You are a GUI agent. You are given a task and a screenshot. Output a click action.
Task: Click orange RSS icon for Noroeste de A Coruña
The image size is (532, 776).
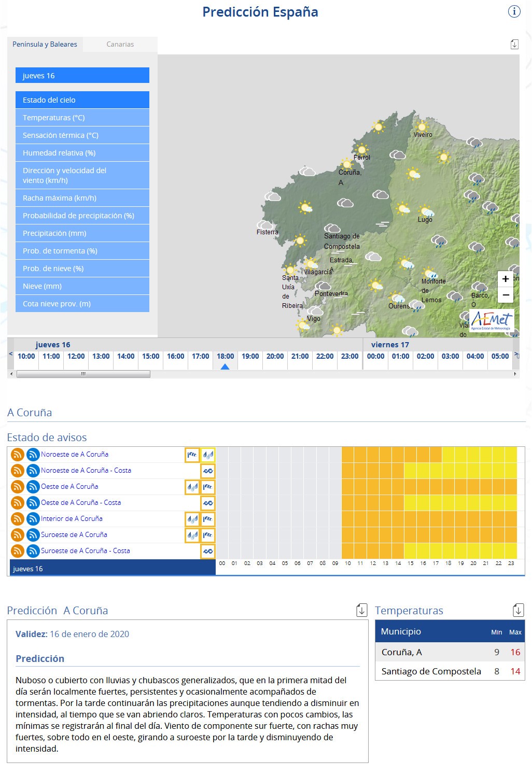click(x=18, y=455)
